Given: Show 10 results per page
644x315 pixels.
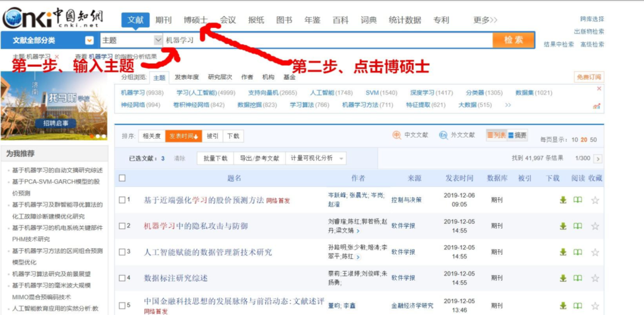Looking at the screenshot, I should tap(575, 140).
